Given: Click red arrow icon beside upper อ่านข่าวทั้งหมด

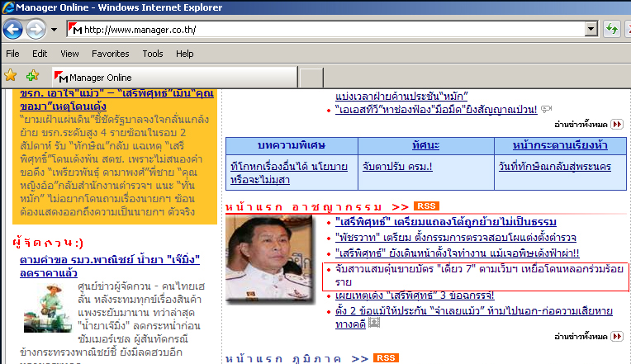Looking at the screenshot, I should coord(616,125).
